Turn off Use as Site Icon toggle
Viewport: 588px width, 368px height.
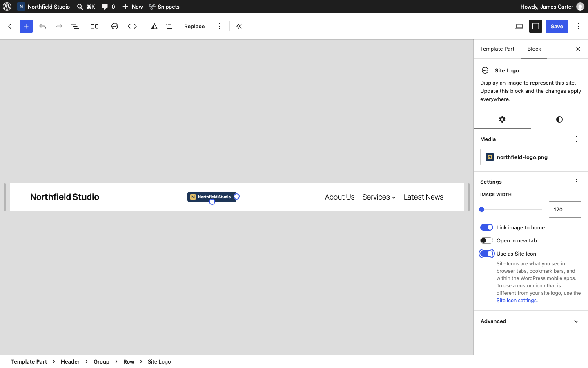[x=487, y=254]
